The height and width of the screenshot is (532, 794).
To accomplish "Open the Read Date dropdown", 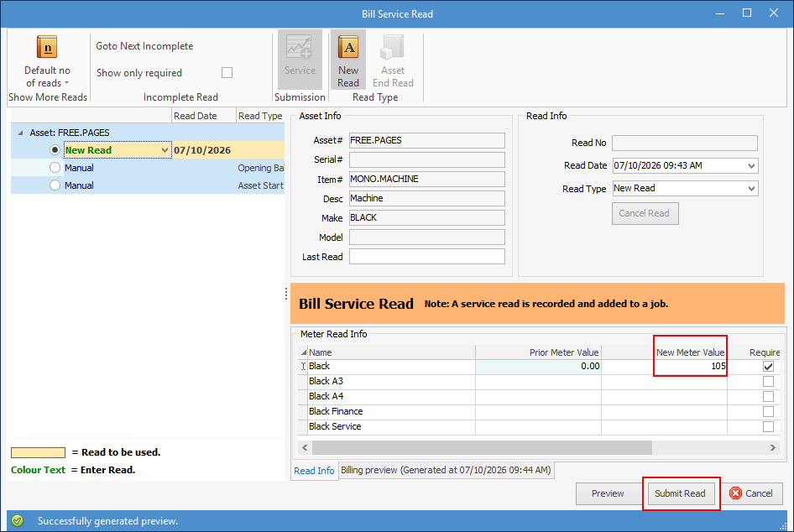I will [751, 165].
